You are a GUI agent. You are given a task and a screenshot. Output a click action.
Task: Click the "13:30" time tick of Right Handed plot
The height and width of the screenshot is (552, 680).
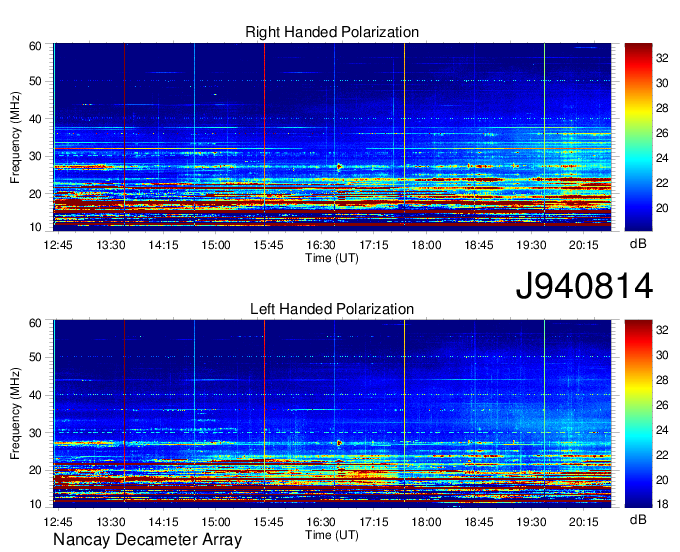coord(111,245)
